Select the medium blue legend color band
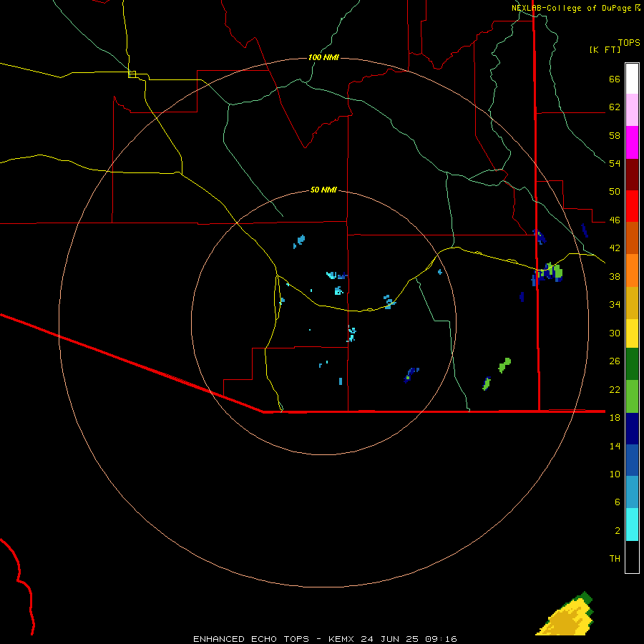Screen dimensions: 644x644 click(632, 460)
